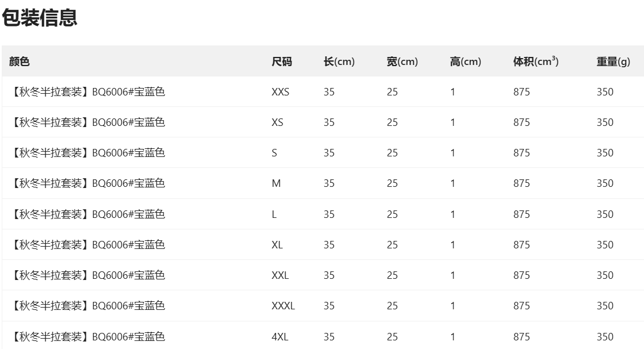
Task: Click the 重量(g) column header
Action: 613,62
